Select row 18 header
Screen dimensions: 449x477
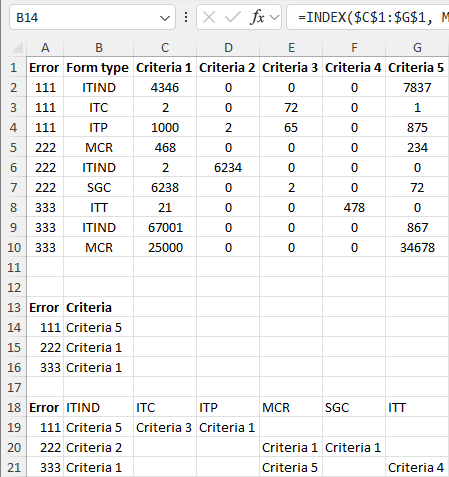[14, 408]
